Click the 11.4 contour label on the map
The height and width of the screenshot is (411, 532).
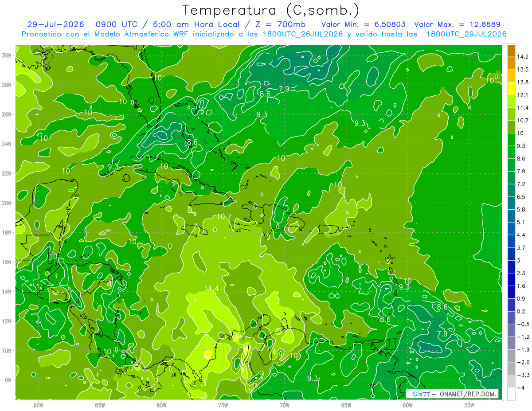tap(211, 289)
